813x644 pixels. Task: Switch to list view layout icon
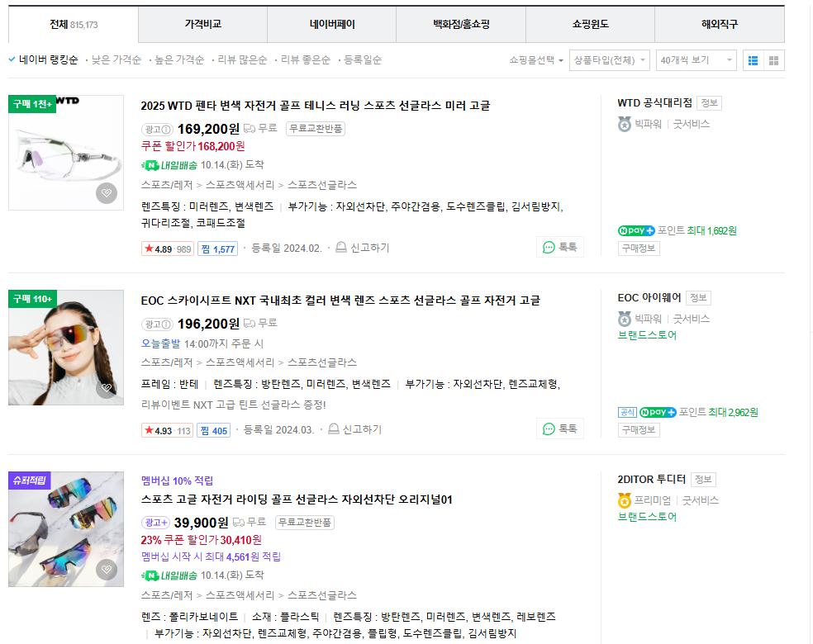pyautogui.click(x=753, y=60)
